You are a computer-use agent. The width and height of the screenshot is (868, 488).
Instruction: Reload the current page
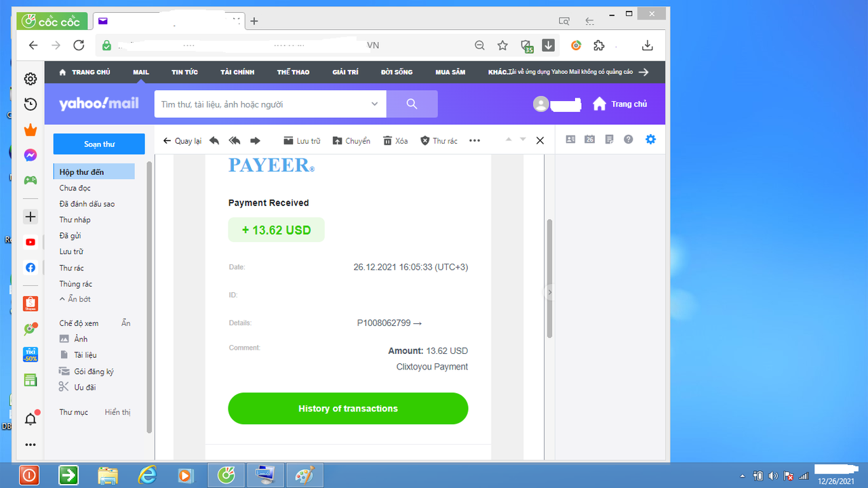pyautogui.click(x=79, y=45)
